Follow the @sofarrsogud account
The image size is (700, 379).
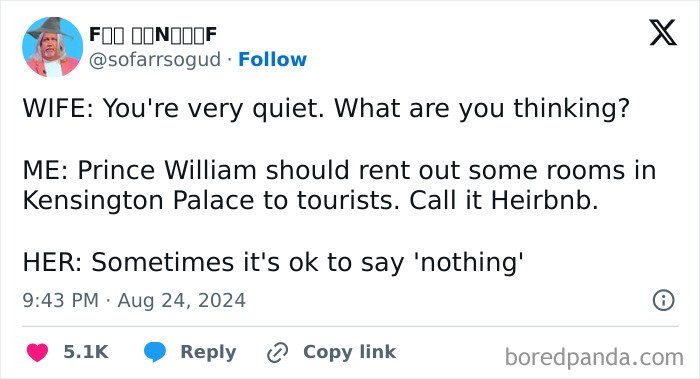pyautogui.click(x=272, y=59)
